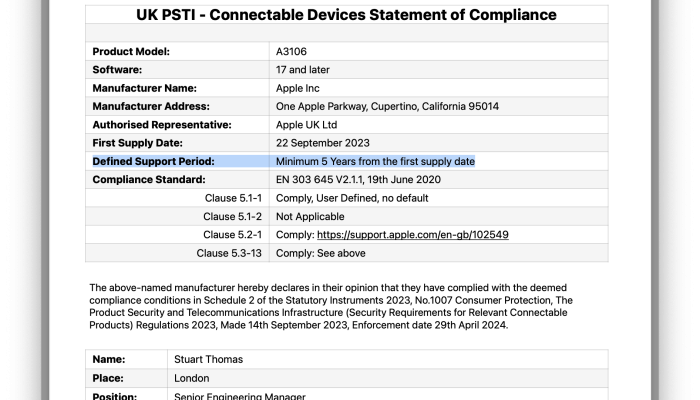Click the EN 303 645 standard text
Screen dimensions: 700x400
pos(372,179)
